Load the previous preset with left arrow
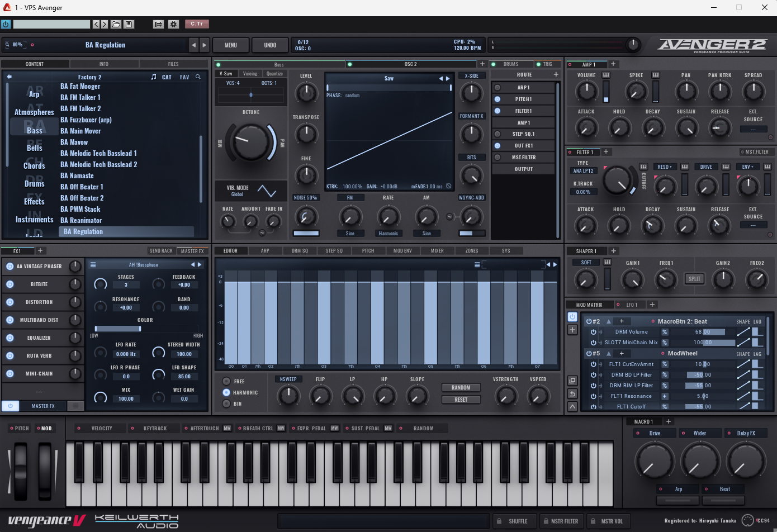Viewport: 777px width, 532px height. pyautogui.click(x=193, y=45)
